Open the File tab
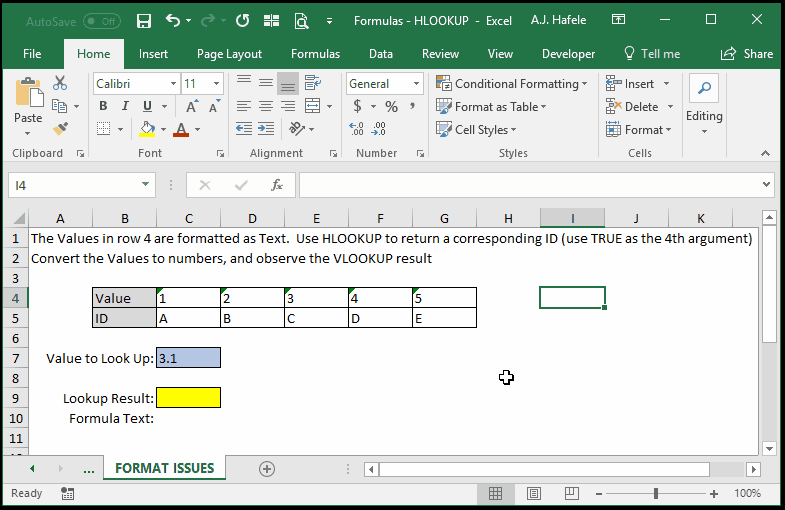 32,54
